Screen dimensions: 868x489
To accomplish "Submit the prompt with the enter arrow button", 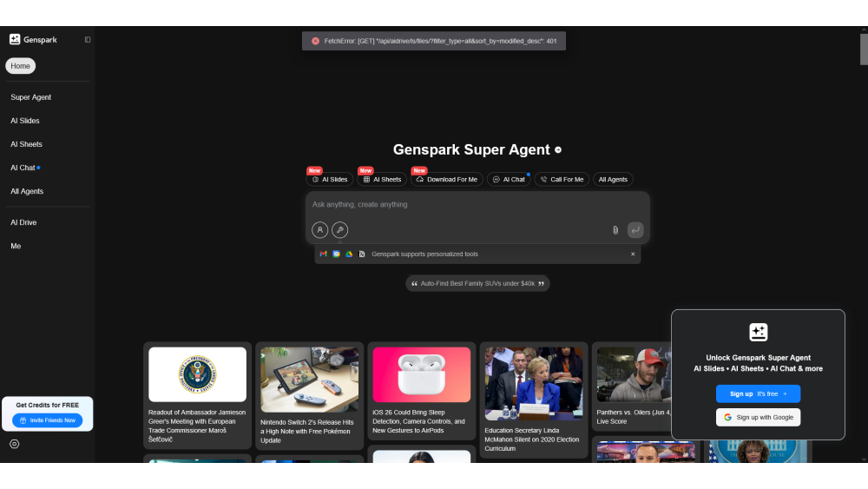I will (x=635, y=230).
